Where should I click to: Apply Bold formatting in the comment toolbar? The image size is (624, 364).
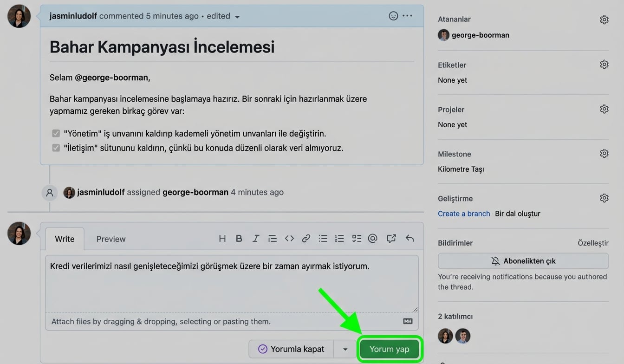[239, 238]
